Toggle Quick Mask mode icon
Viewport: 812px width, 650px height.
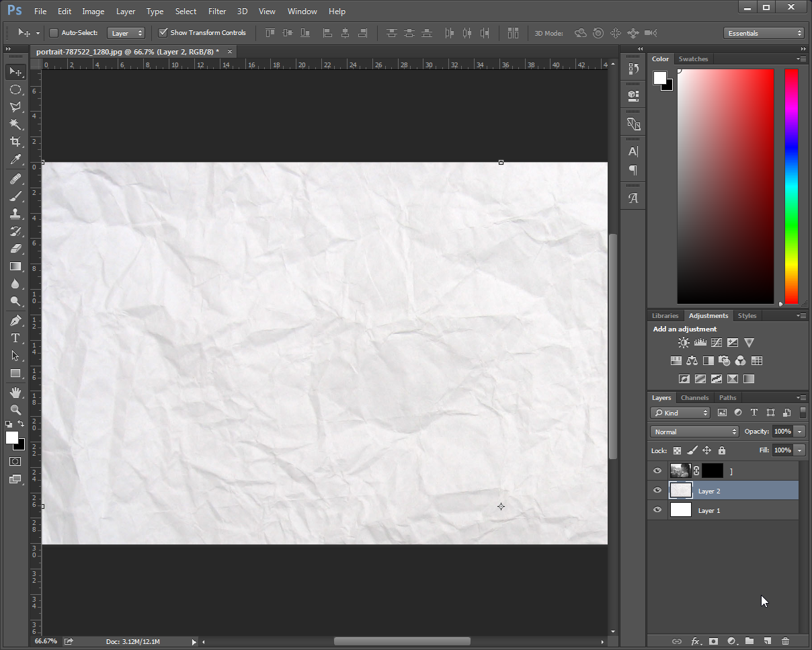[x=15, y=462]
